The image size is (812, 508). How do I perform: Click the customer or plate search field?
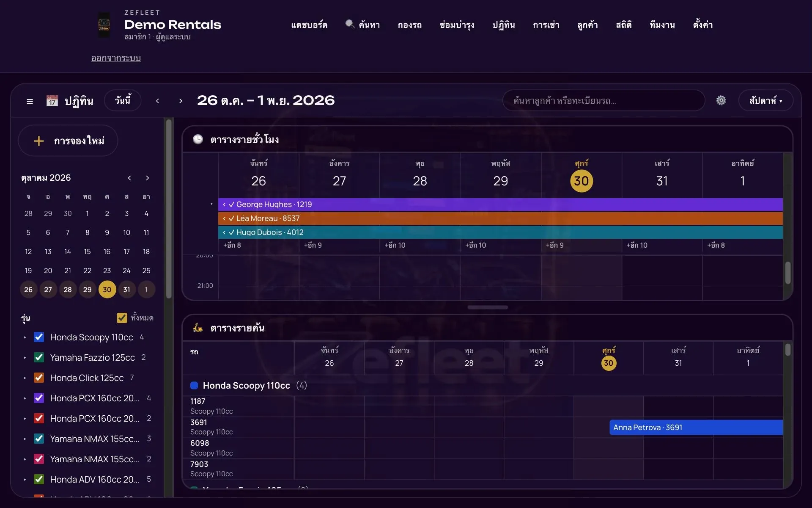click(604, 101)
